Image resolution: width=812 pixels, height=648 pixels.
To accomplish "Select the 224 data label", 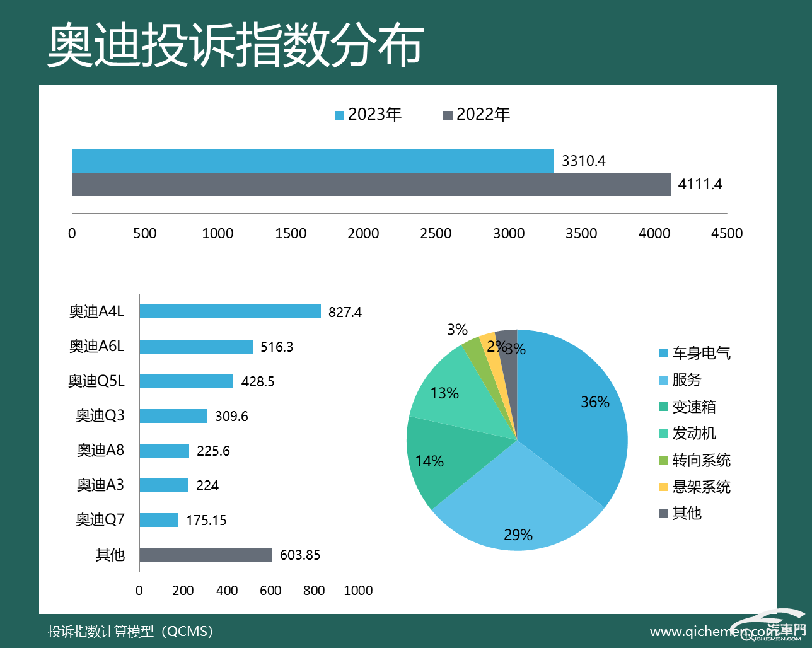I will [207, 485].
